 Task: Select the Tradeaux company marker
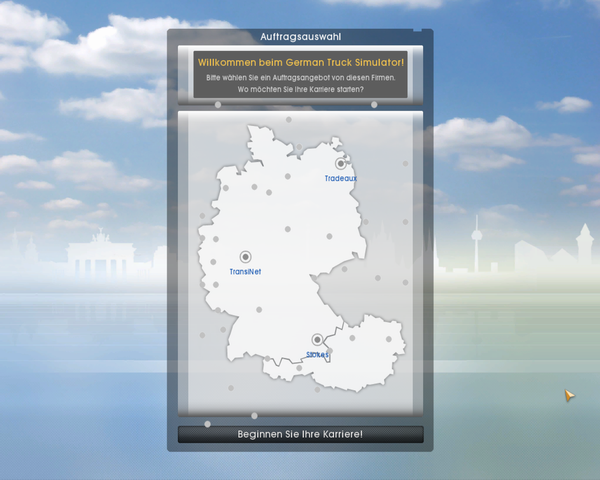tap(340, 164)
